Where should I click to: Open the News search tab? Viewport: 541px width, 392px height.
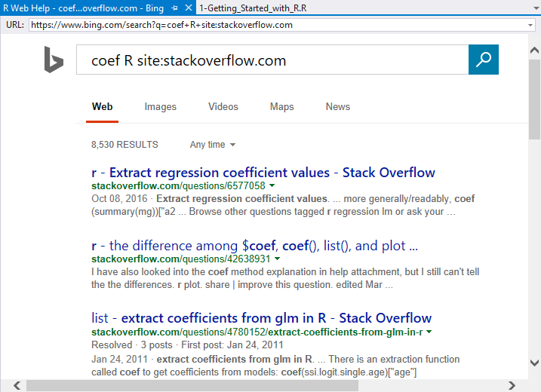(x=338, y=106)
